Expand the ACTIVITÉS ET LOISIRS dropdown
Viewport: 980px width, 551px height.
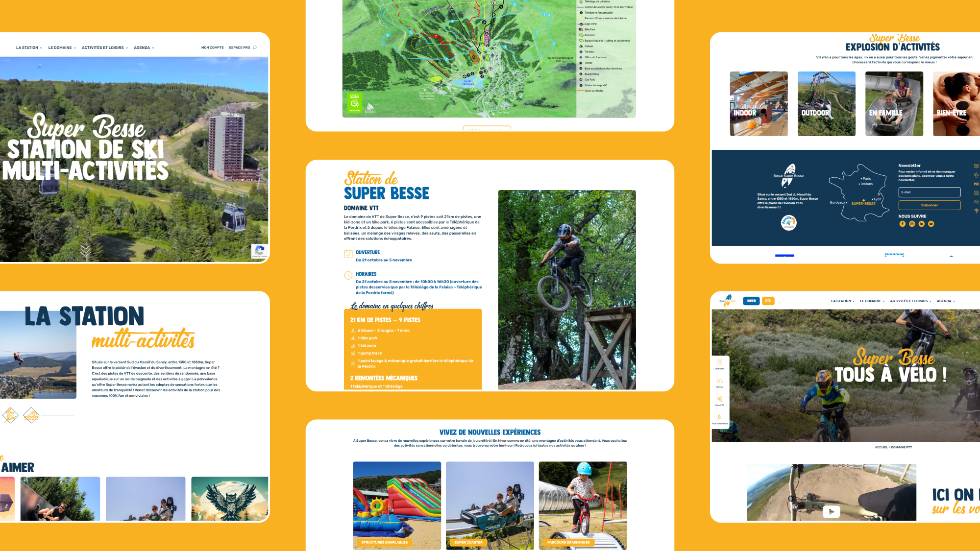(104, 47)
